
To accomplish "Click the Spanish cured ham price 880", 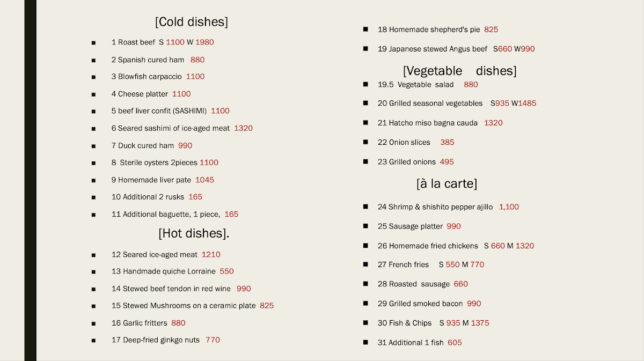I will (197, 60).
